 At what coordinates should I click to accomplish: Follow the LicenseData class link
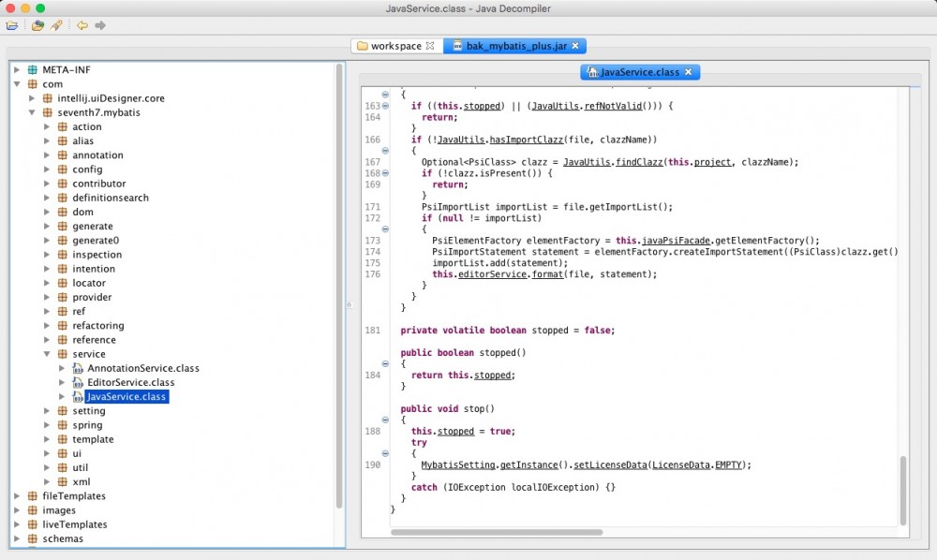pyautogui.click(x=680, y=465)
